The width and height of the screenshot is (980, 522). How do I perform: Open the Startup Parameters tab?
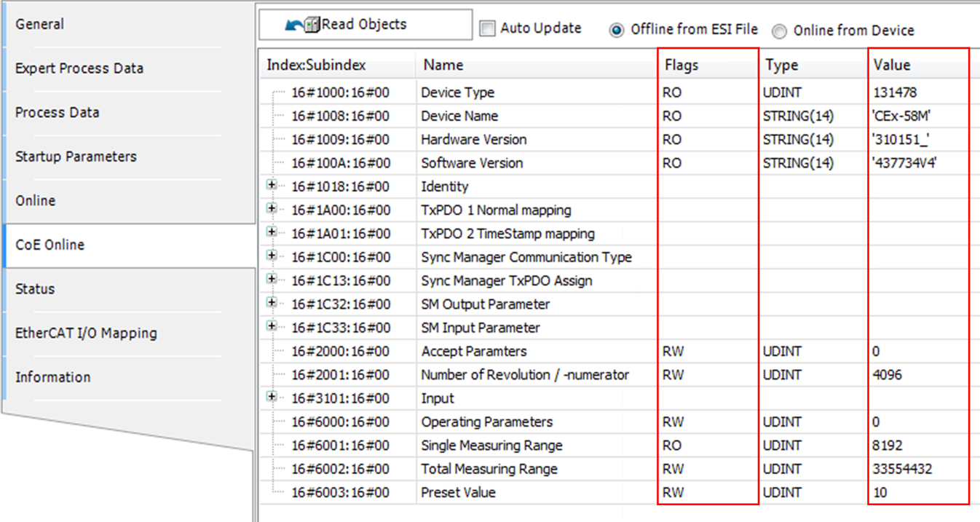coord(76,157)
